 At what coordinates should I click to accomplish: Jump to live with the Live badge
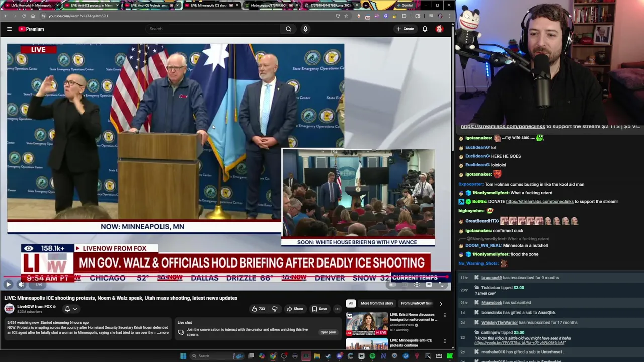click(39, 284)
